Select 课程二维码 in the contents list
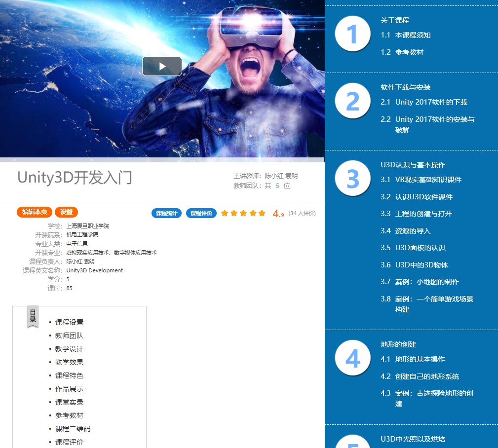This screenshot has height=448, width=498. tap(73, 429)
